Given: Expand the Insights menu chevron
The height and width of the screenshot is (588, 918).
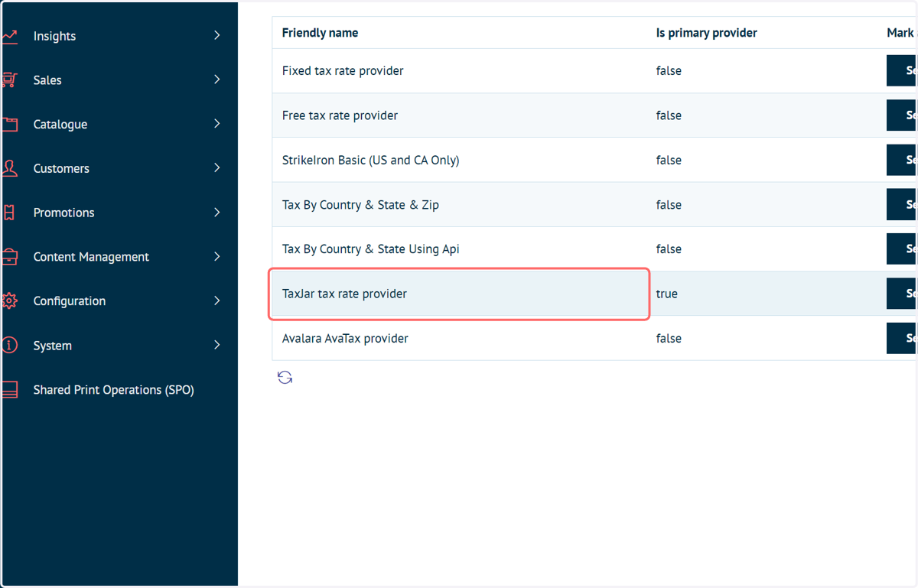Looking at the screenshot, I should tap(217, 35).
